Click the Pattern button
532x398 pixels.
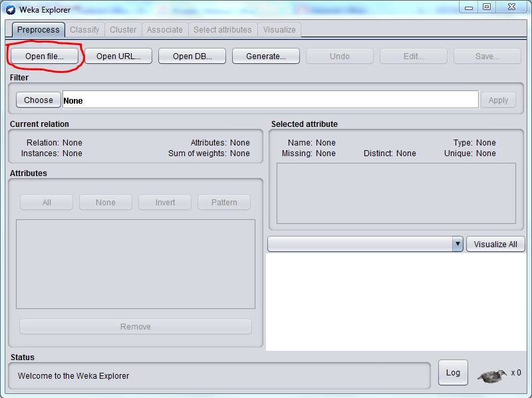pos(224,203)
